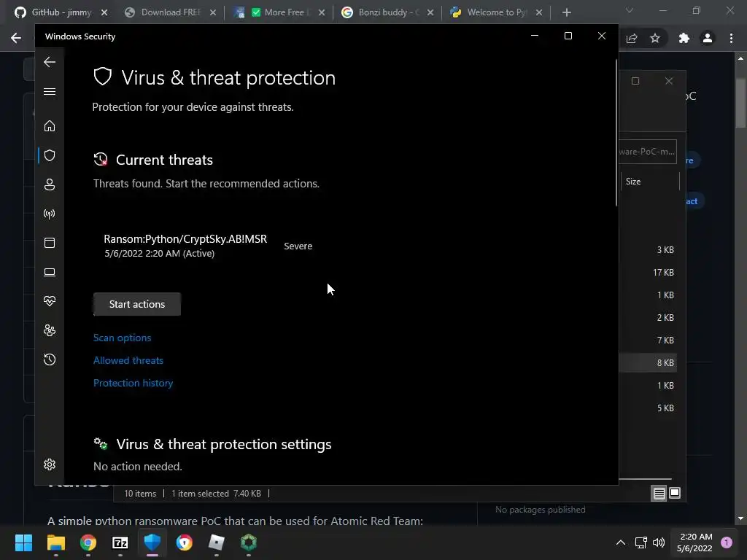Open 7-Zip from taskbar

coord(120,542)
